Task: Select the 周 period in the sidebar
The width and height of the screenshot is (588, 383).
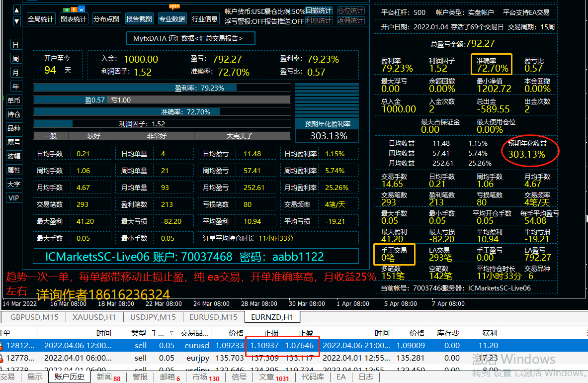Action: click(16, 59)
